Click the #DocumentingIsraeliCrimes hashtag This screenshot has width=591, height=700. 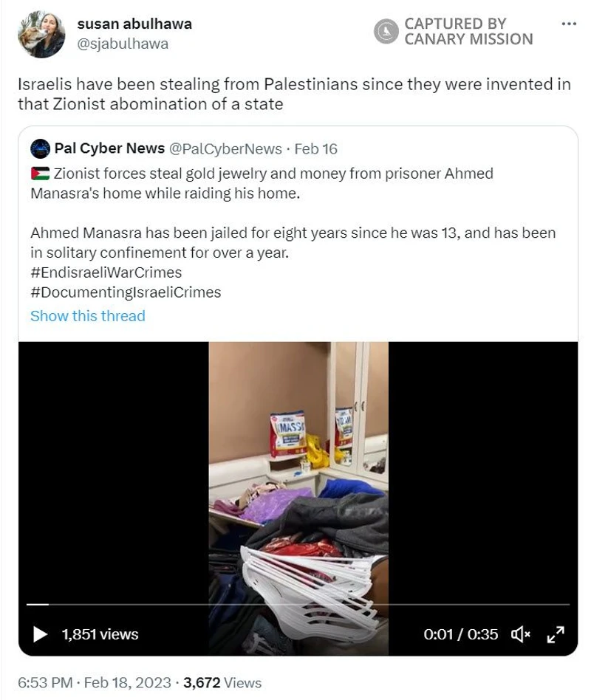(x=126, y=292)
